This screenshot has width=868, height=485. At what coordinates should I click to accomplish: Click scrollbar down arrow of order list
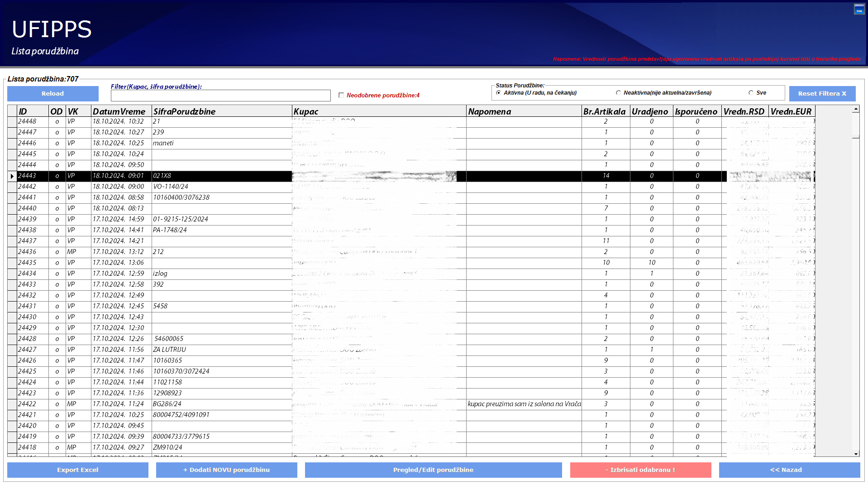855,454
